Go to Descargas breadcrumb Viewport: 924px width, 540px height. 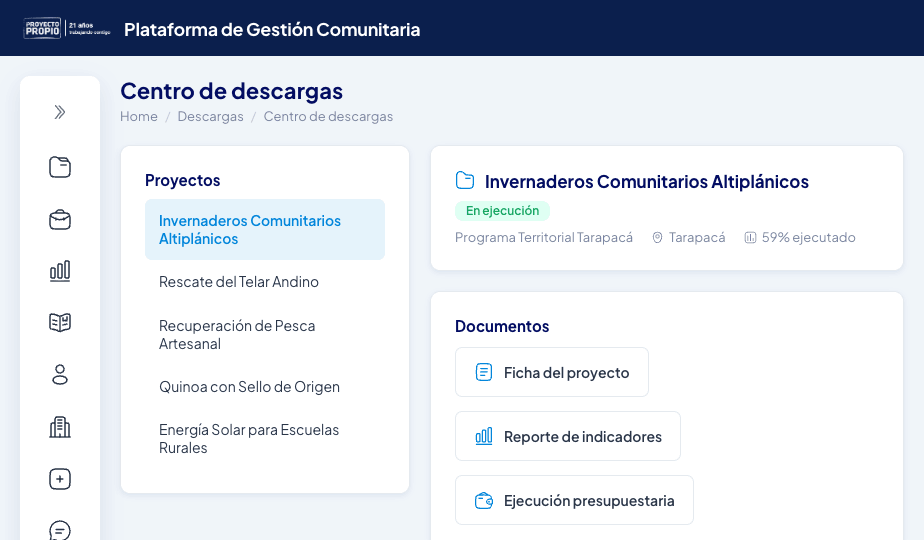pyautogui.click(x=210, y=116)
